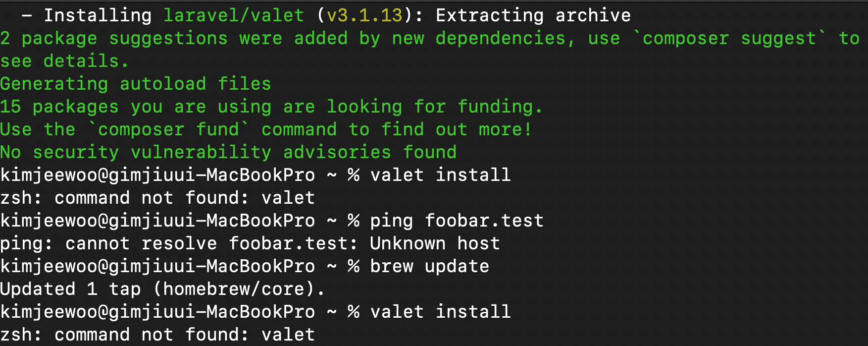Click the 'Unknown host' error text
Viewport: 868px width, 346px height.
pos(435,243)
